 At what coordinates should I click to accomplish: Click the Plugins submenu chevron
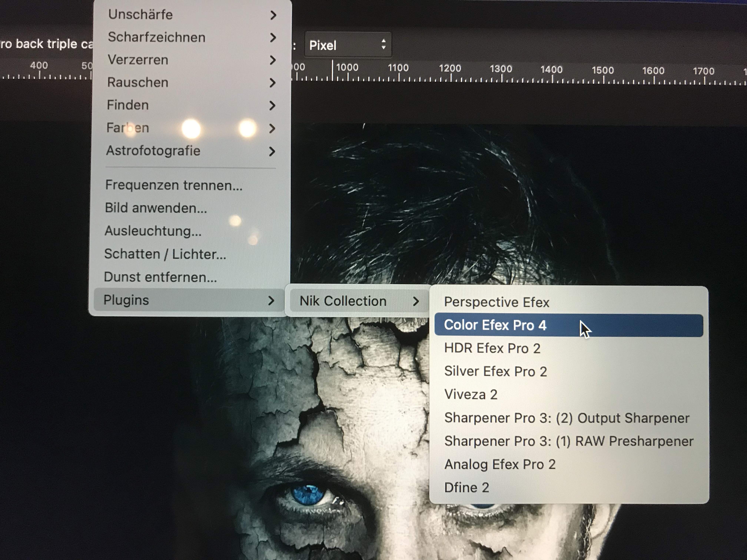click(x=271, y=301)
